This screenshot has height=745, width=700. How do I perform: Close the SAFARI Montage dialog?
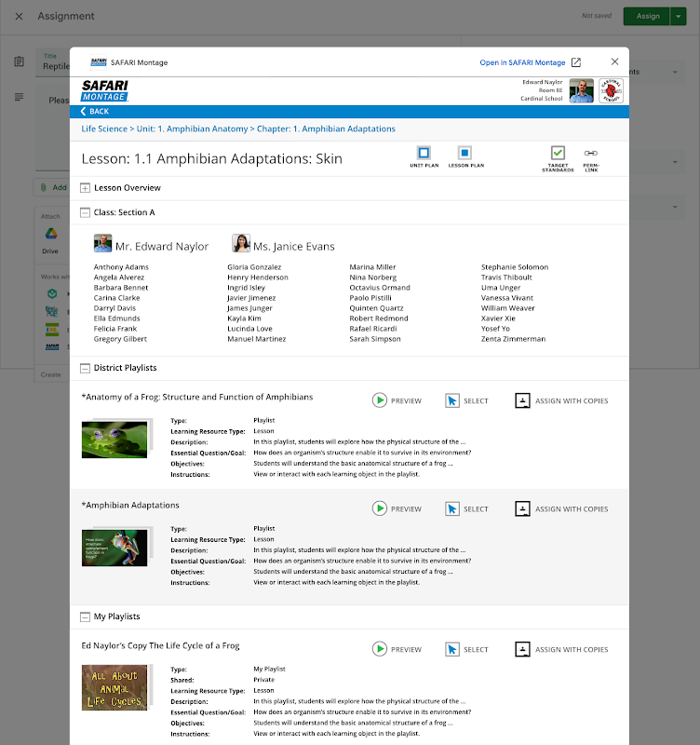tap(614, 61)
